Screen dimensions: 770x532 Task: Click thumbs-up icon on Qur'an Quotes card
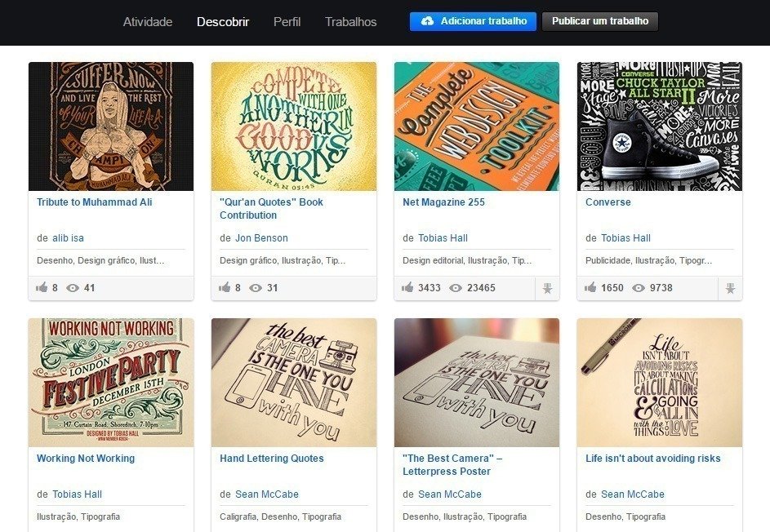[x=225, y=287]
